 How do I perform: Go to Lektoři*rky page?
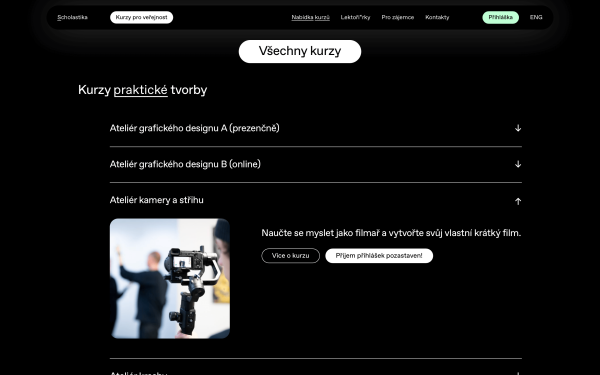pyautogui.click(x=355, y=17)
